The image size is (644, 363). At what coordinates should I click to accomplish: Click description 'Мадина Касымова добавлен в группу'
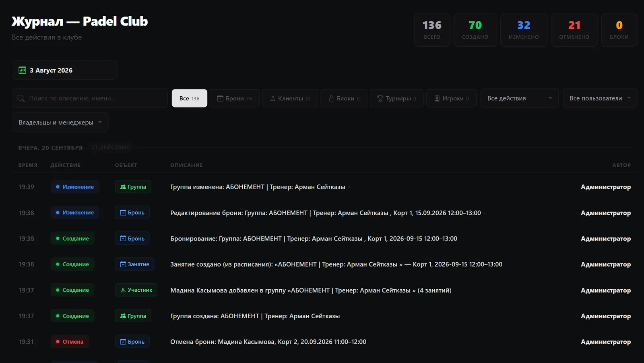coord(311,290)
